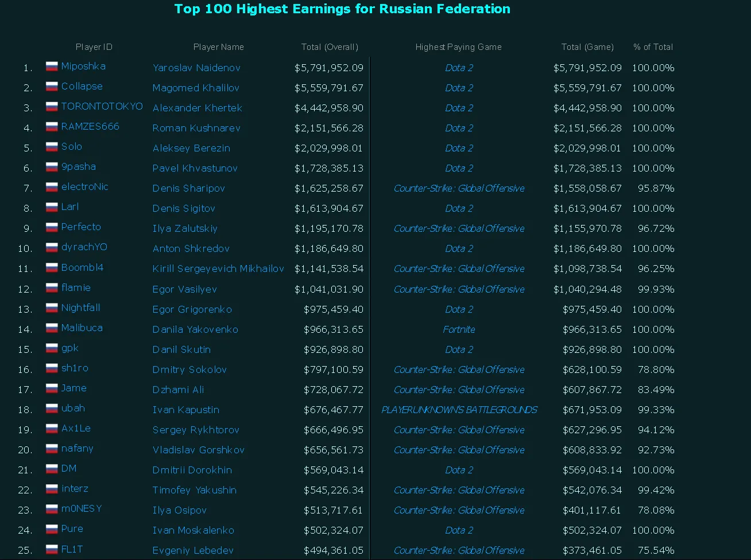Click the Player Name column header

tap(219, 47)
